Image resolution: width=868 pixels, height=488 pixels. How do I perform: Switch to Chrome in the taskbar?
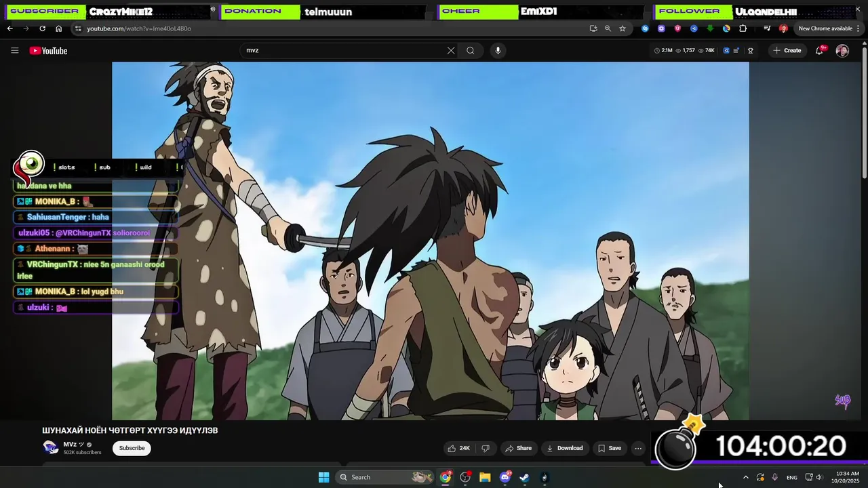(x=446, y=477)
